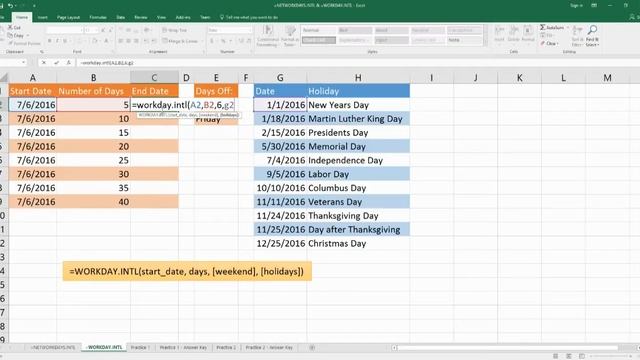
Task: Click the zoom slider in status bar
Action: (x=612, y=356)
